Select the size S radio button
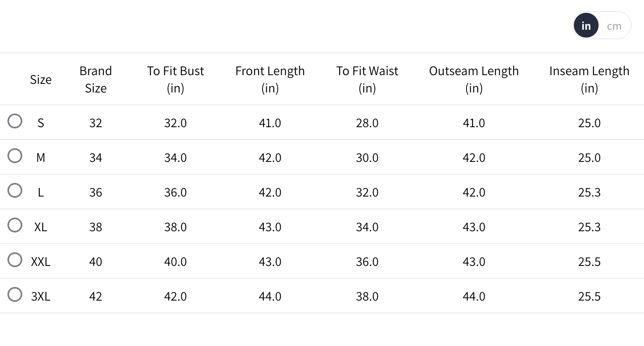Screen dimensions: 644x346 (15, 121)
